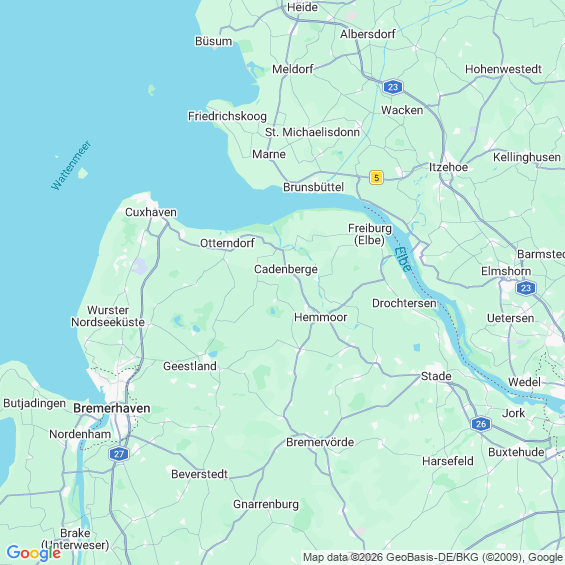Screen dimensions: 565x565
Task: Select the Buxtehude town label
Action: click(x=516, y=452)
